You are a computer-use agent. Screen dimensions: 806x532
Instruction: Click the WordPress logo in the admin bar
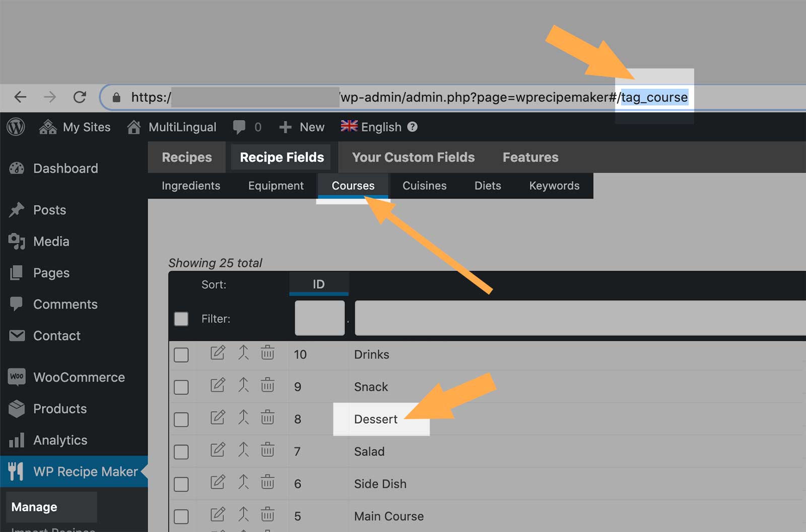coord(16,127)
